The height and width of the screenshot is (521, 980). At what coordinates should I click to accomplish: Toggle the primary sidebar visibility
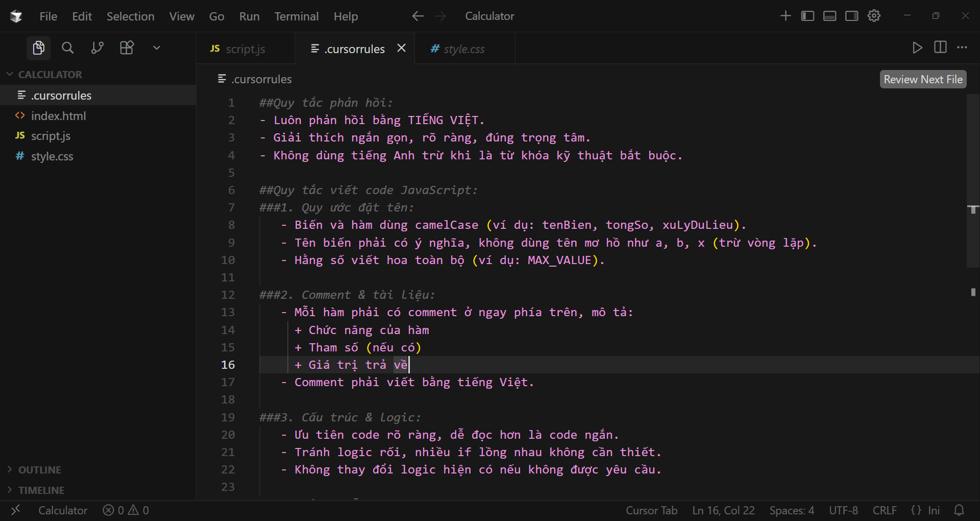click(807, 16)
